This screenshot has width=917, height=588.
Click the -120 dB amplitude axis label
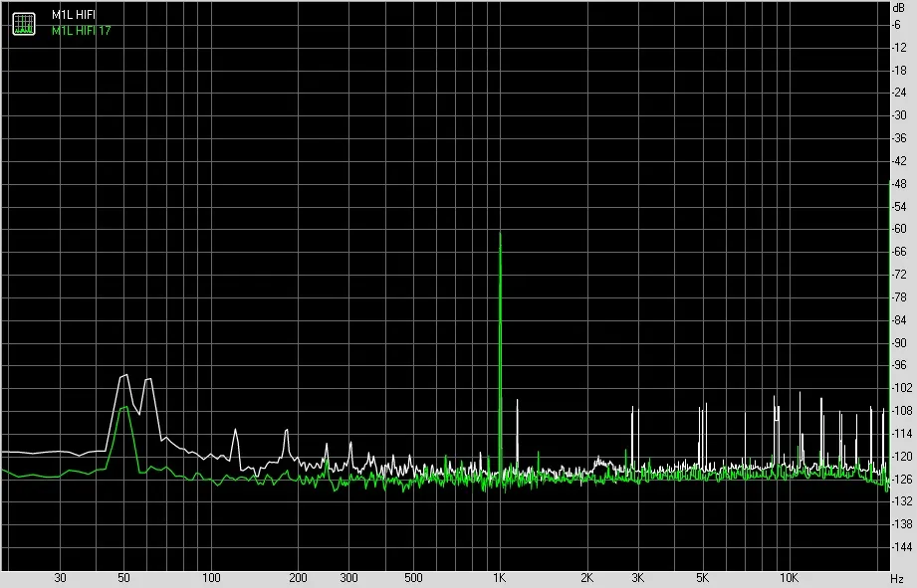[901, 456]
